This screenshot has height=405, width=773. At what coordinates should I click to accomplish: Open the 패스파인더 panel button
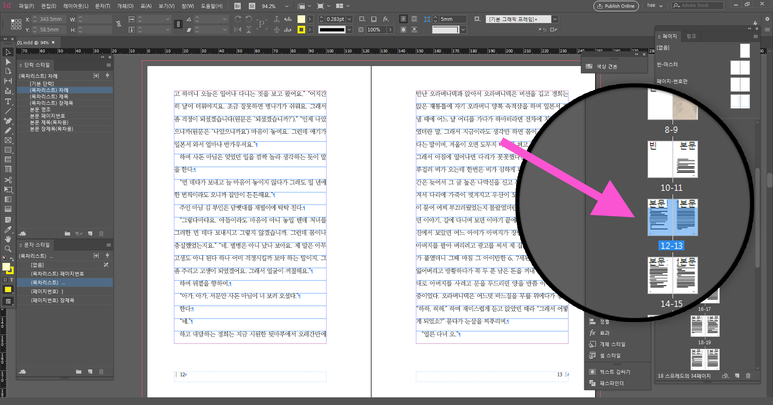click(x=607, y=383)
